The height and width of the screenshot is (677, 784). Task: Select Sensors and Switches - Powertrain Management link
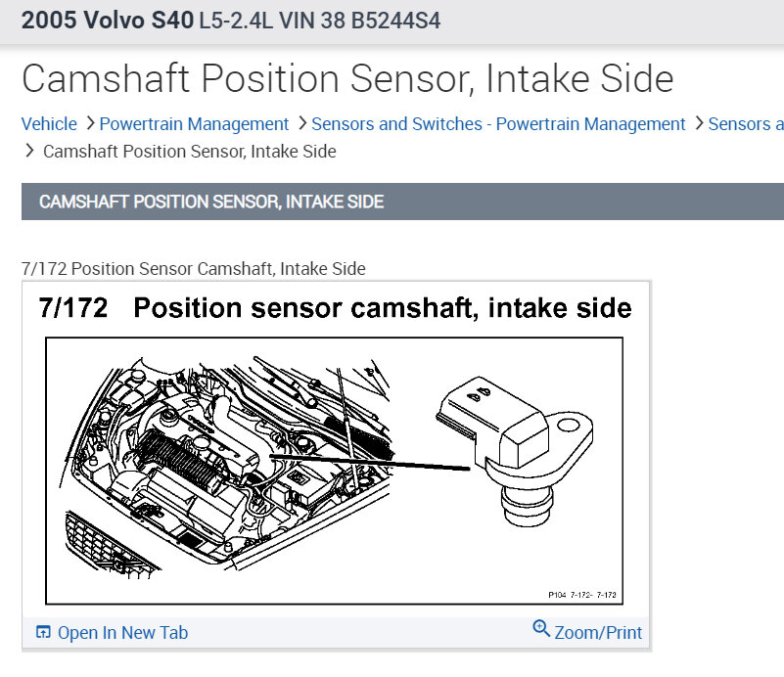click(498, 123)
